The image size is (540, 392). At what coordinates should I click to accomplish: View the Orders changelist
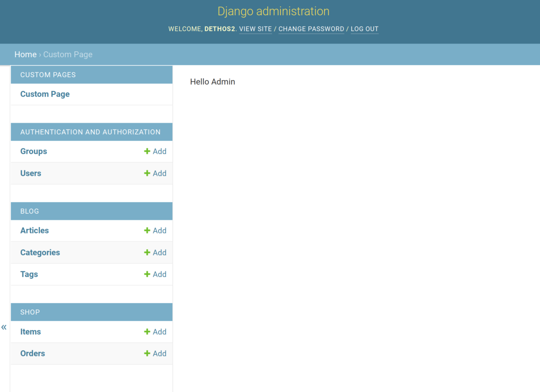(x=32, y=353)
